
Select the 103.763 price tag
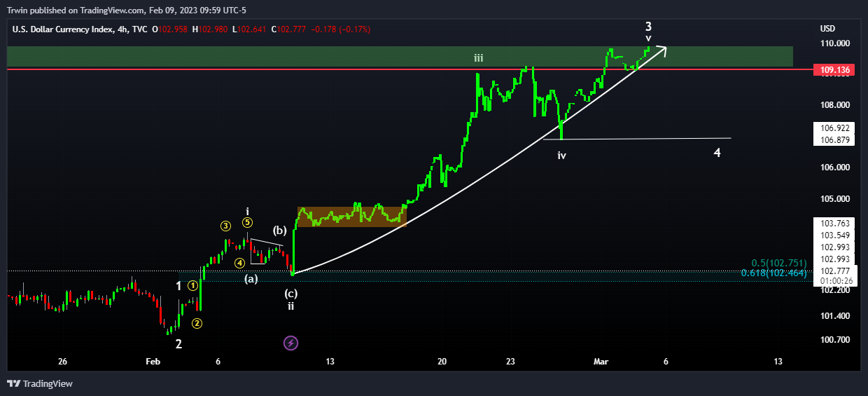pos(834,224)
